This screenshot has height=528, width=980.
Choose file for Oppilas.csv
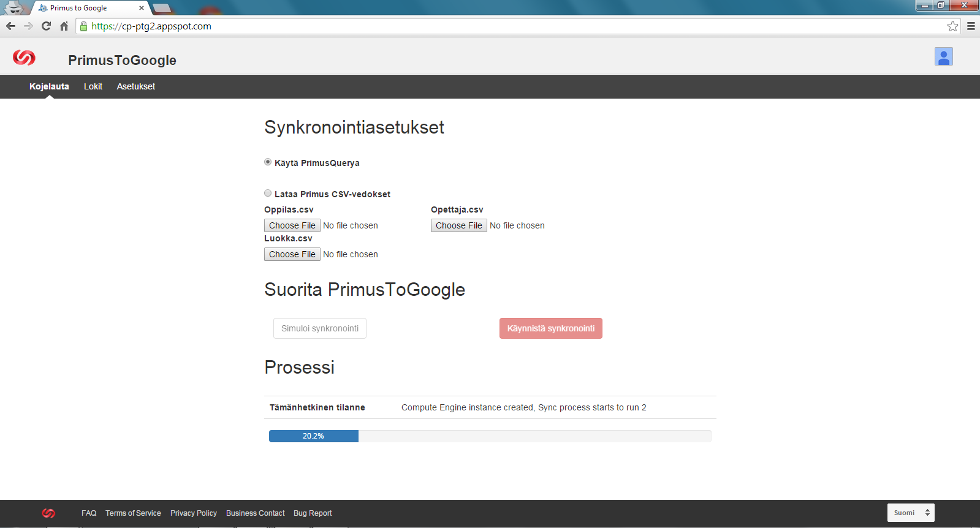[x=292, y=225]
